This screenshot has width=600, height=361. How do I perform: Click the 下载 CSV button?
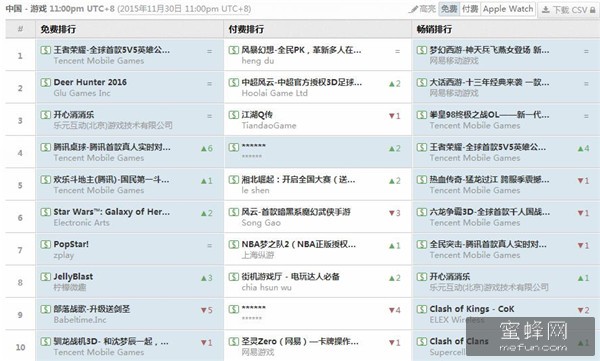point(569,10)
